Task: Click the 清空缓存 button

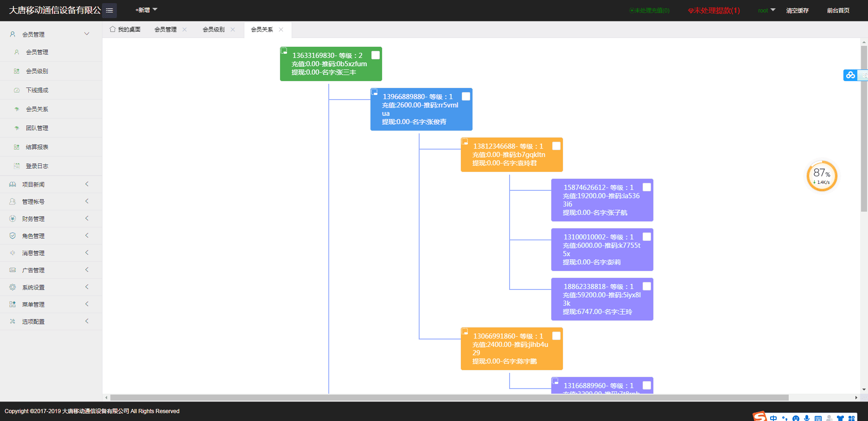Action: click(x=797, y=10)
